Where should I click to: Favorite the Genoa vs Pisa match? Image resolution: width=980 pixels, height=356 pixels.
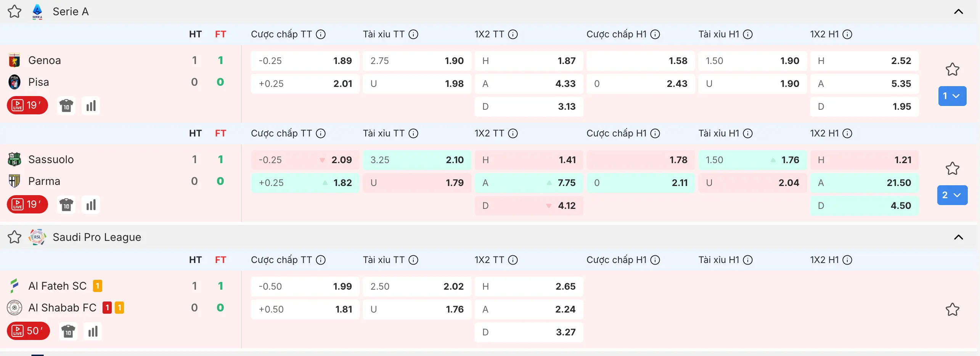click(952, 69)
